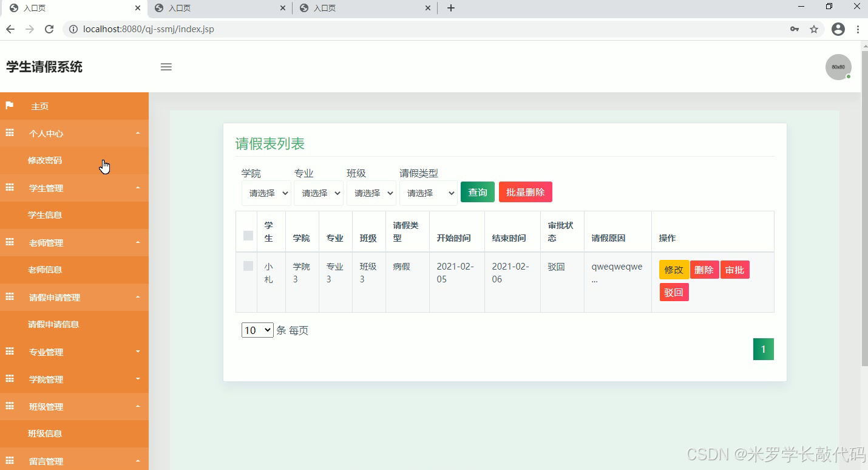The height and width of the screenshot is (470, 868).
Task: Click the grid icon beside 个人中心
Action: click(x=9, y=133)
